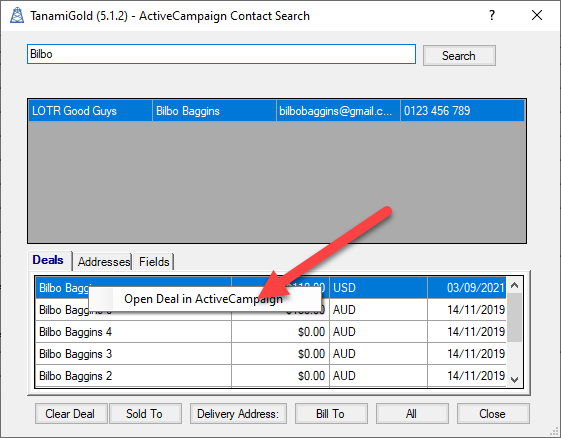Click the Bilbo search input field
This screenshot has height=438, width=561.
pyautogui.click(x=221, y=54)
